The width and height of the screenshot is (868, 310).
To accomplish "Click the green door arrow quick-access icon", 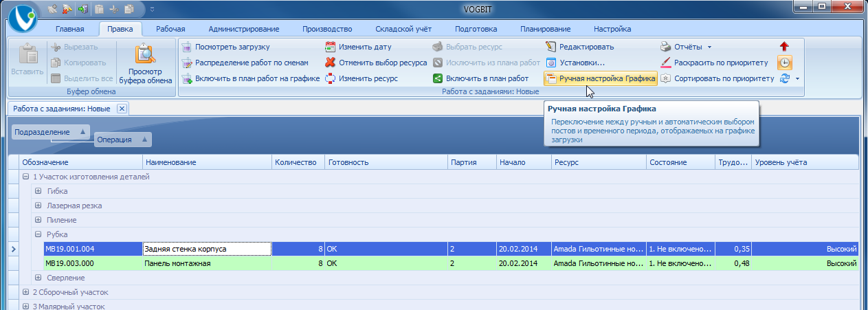I will (x=84, y=9).
